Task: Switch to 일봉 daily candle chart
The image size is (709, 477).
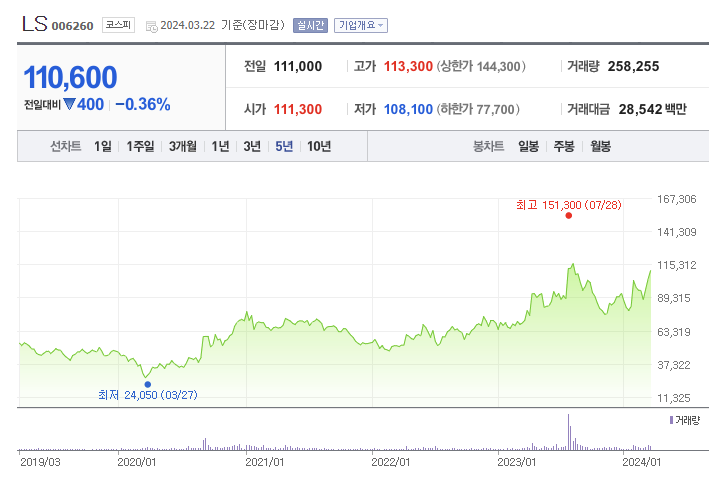Action: pyautogui.click(x=529, y=146)
